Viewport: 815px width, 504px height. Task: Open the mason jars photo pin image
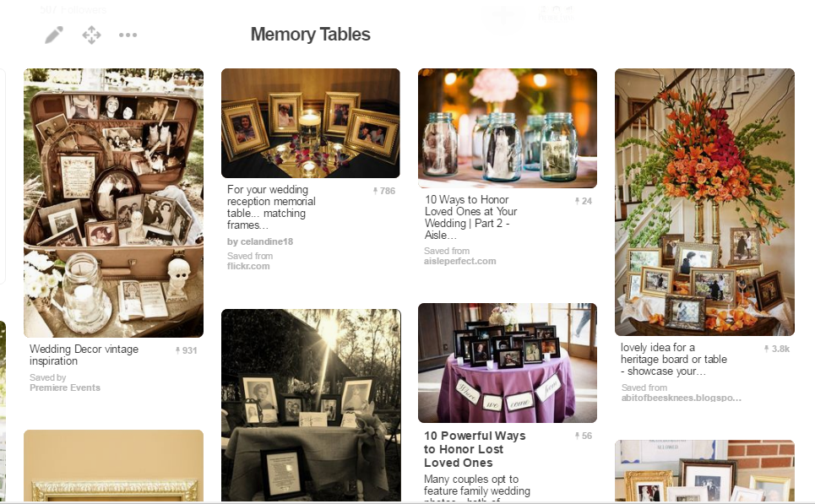click(508, 128)
